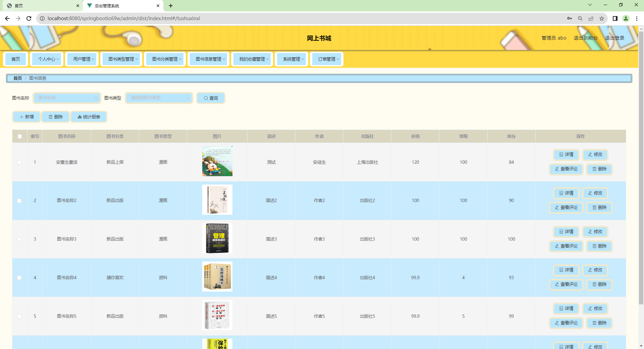Toggle the select-all checkbox in table header

(19, 136)
